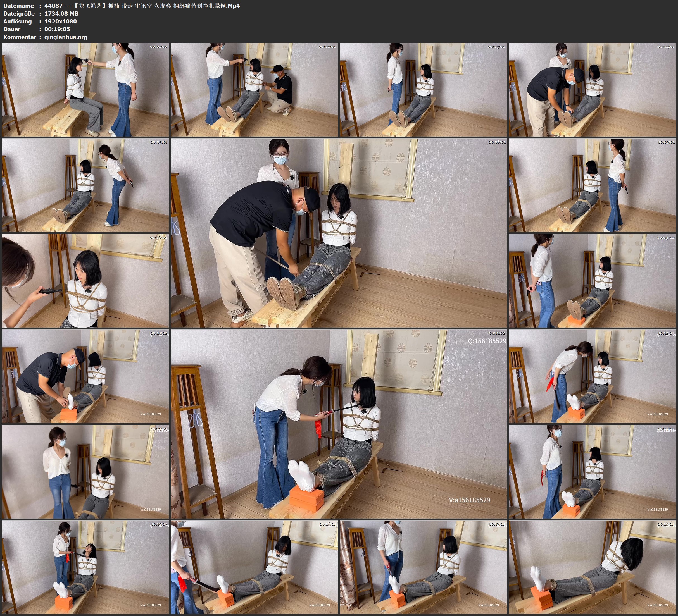Click the thumbnail timestamped 00:01:00
Viewport: 678px width, 616px height.
[85, 89]
